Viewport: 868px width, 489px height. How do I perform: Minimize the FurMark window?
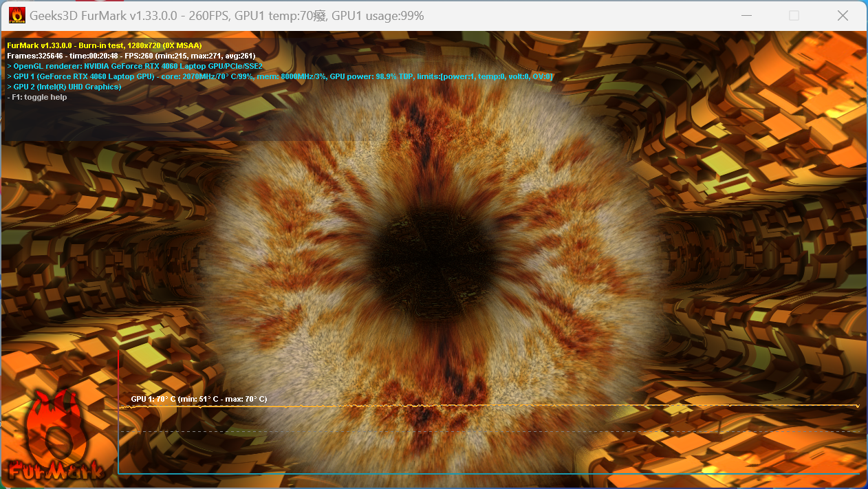[746, 15]
